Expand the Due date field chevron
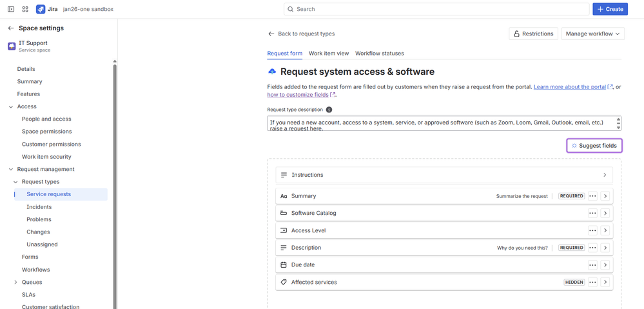Viewport: 644px width, 309px height. pyautogui.click(x=605, y=265)
